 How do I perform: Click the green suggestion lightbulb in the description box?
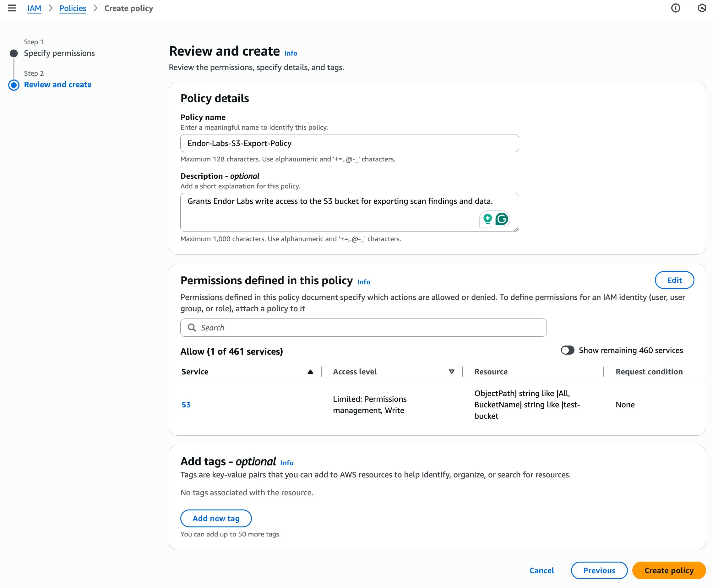tap(487, 219)
